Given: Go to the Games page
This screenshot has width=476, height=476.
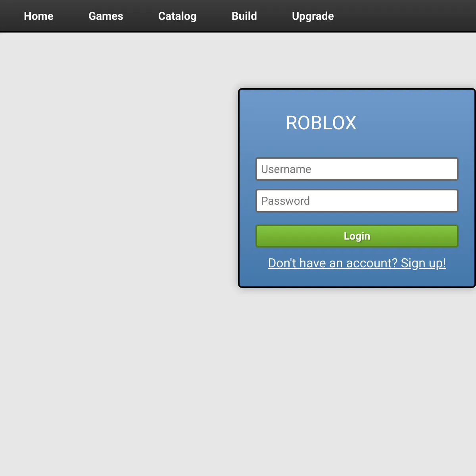Looking at the screenshot, I should [x=106, y=16].
